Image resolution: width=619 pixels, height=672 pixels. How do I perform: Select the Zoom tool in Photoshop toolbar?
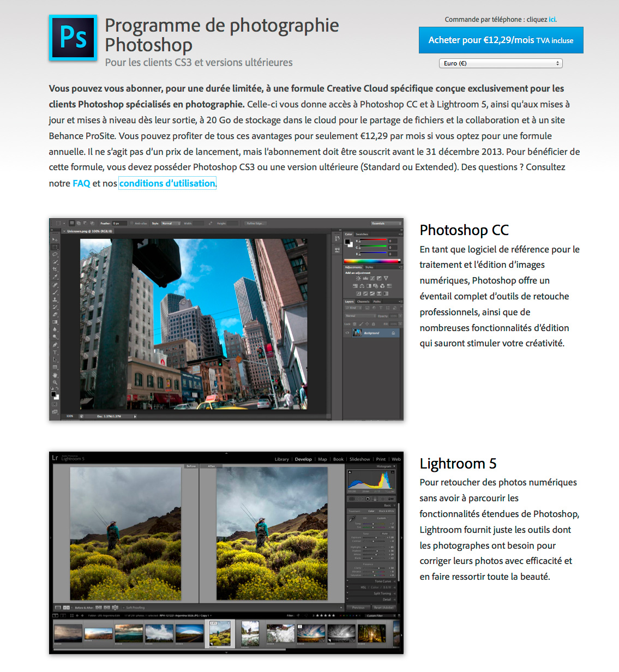click(x=55, y=382)
